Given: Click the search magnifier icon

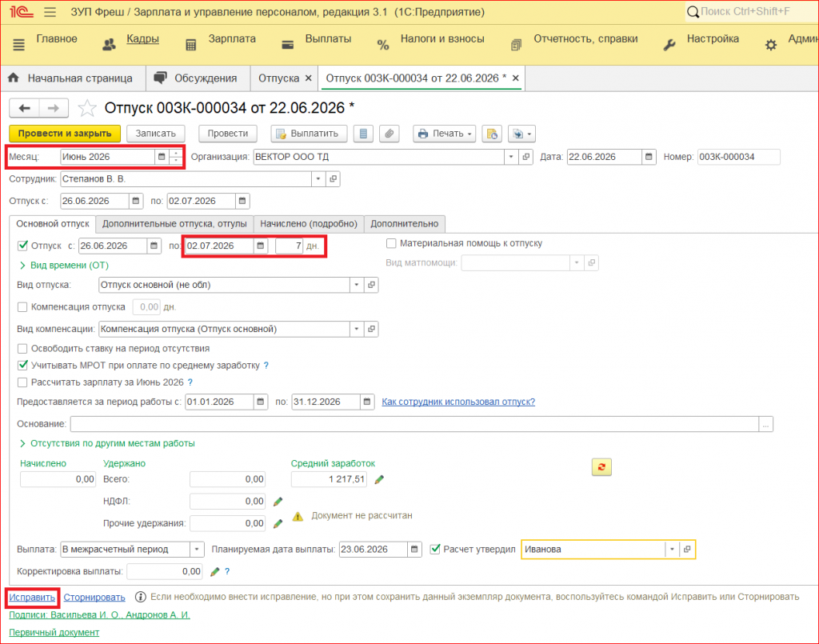Looking at the screenshot, I should tap(693, 11).
